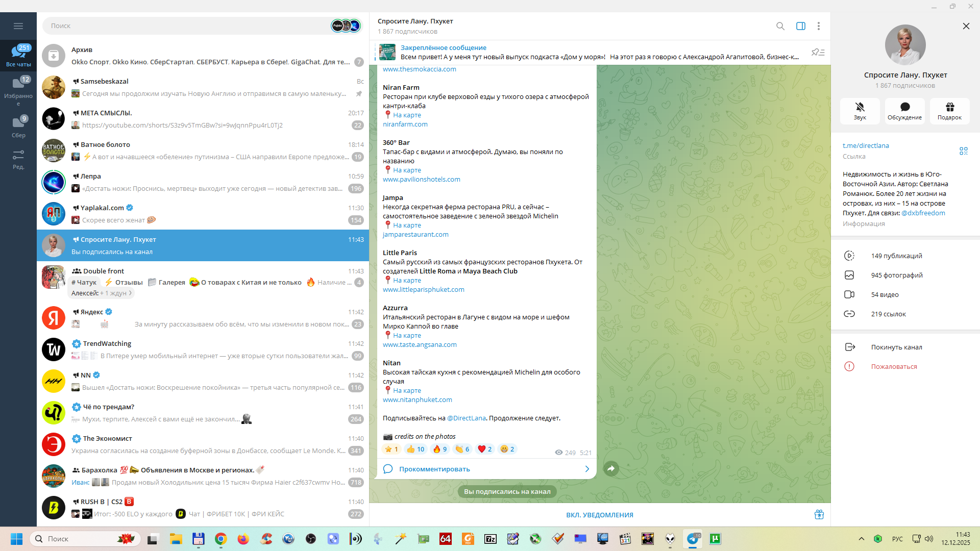Open the Обсуждение discussion button
The height and width of the screenshot is (551, 980).
point(904,111)
